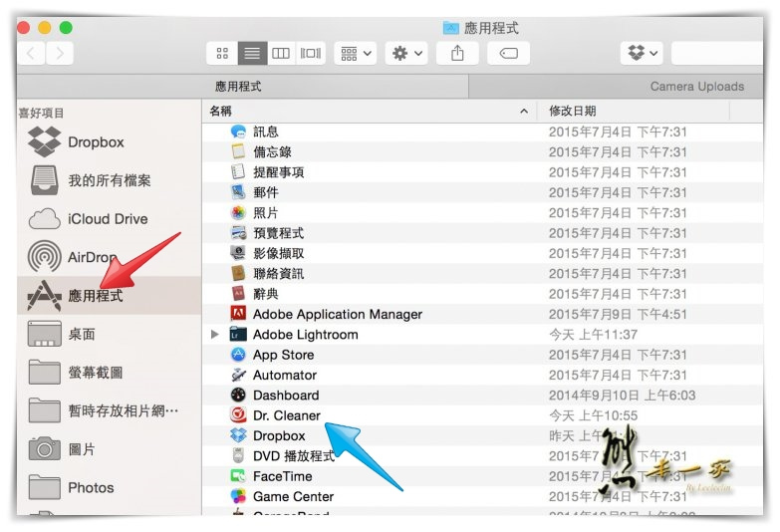This screenshot has width=780, height=532.
Task: Go back in Finder history
Action: coord(31,53)
